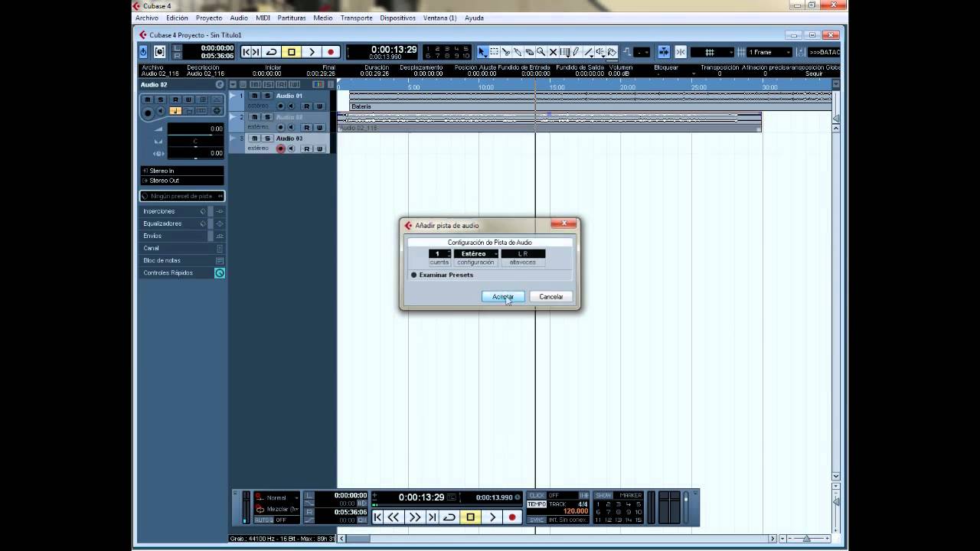Solo track Audio 01
This screenshot has height=551, width=980.
point(267,96)
